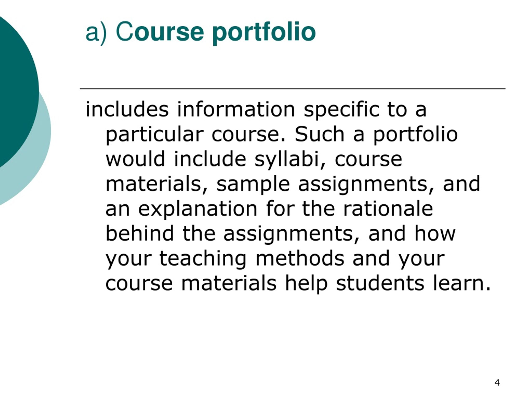
Task: Click the word 'would' in the third line
Action: pyautogui.click(x=135, y=159)
